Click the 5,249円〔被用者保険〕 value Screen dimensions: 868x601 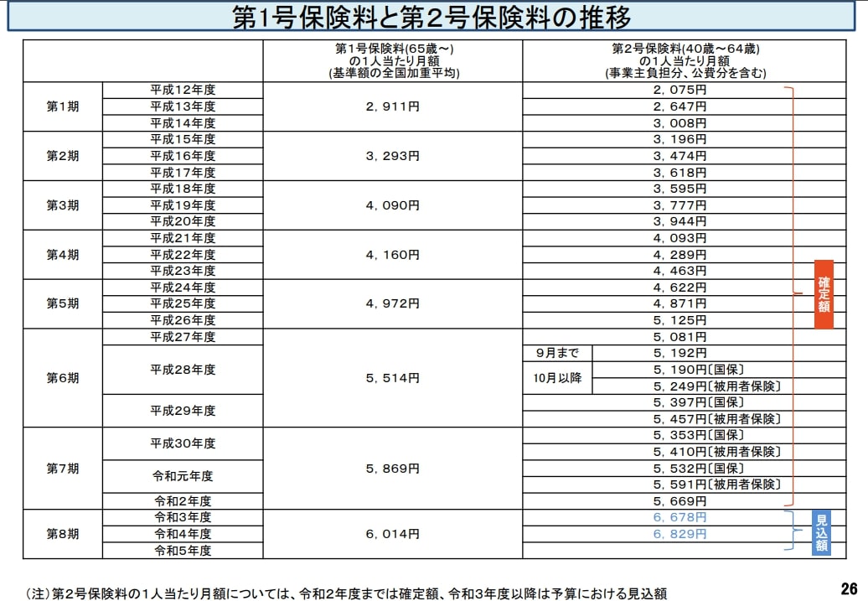717,386
